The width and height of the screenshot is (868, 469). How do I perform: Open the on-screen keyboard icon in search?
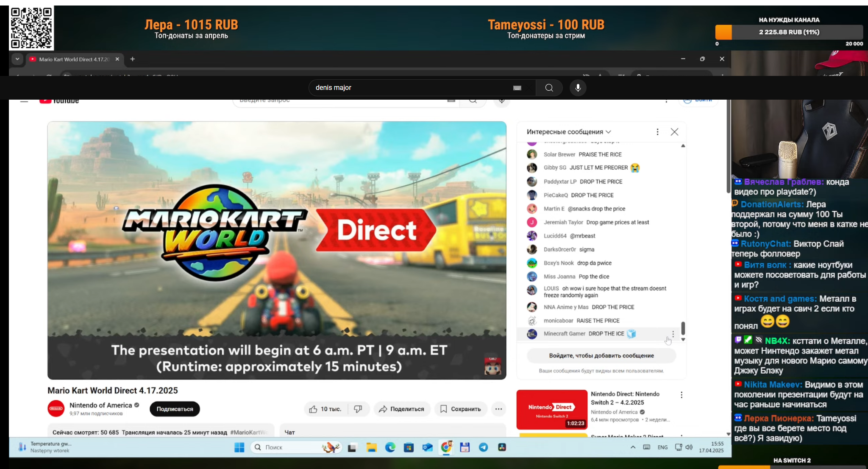pyautogui.click(x=517, y=88)
